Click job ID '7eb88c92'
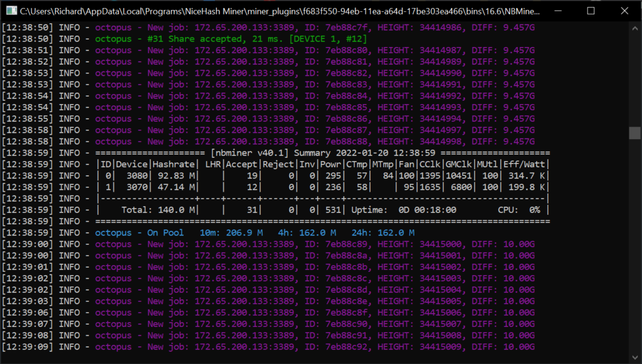This screenshot has height=364, width=642. pos(346,347)
